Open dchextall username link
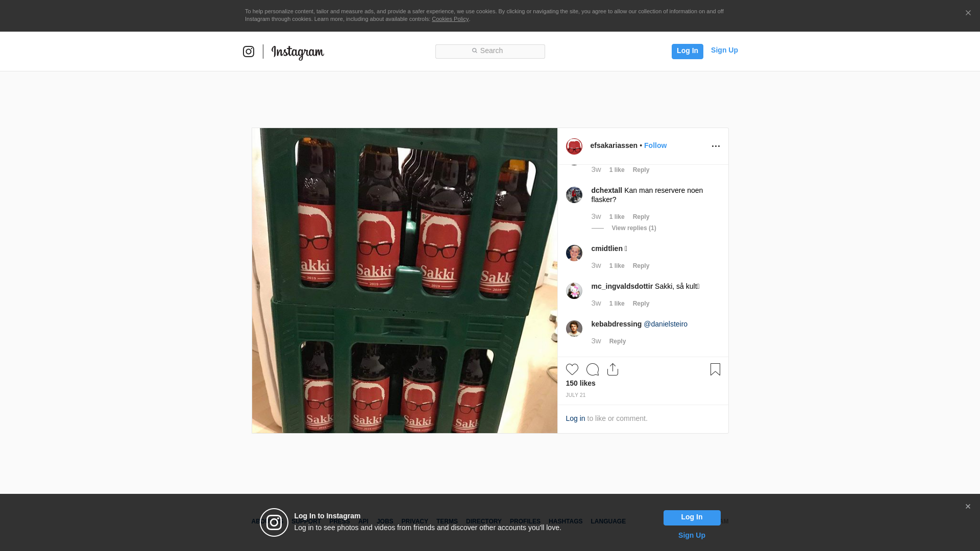 [606, 190]
